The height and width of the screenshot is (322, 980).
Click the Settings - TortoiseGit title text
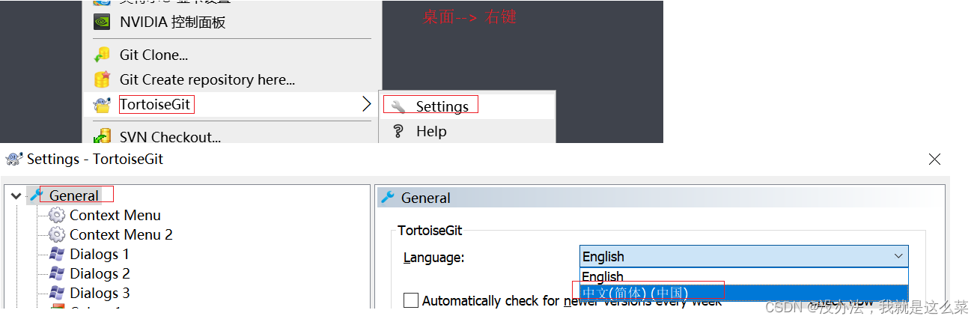[95, 159]
